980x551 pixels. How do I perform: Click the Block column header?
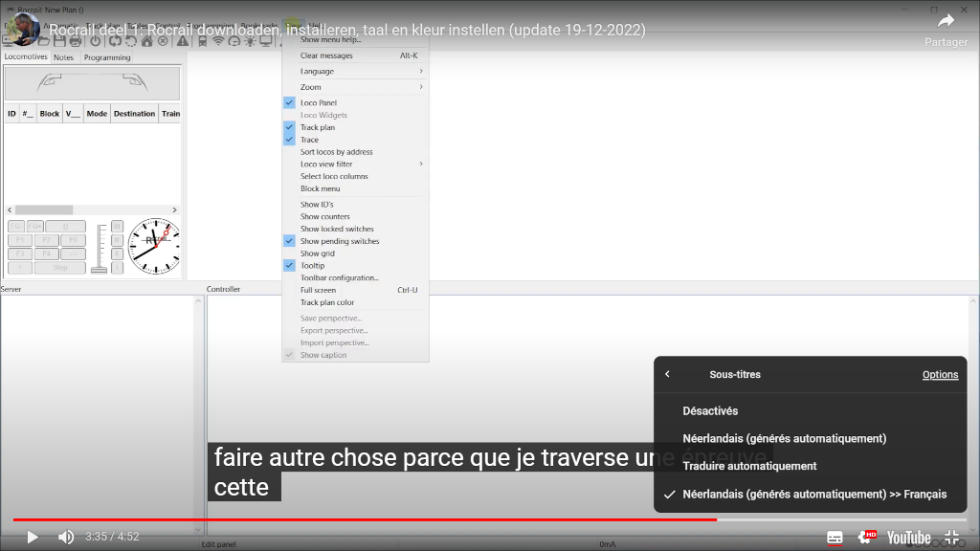click(x=50, y=114)
